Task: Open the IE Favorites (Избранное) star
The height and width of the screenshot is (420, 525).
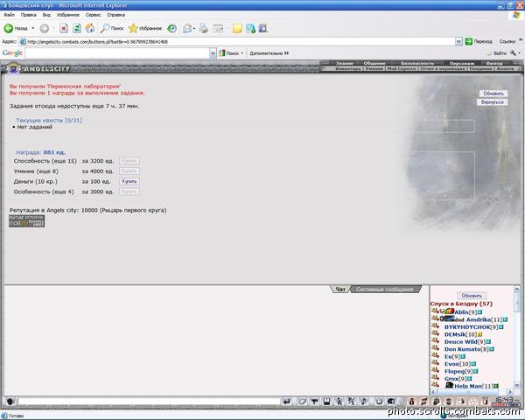Action: pos(133,29)
